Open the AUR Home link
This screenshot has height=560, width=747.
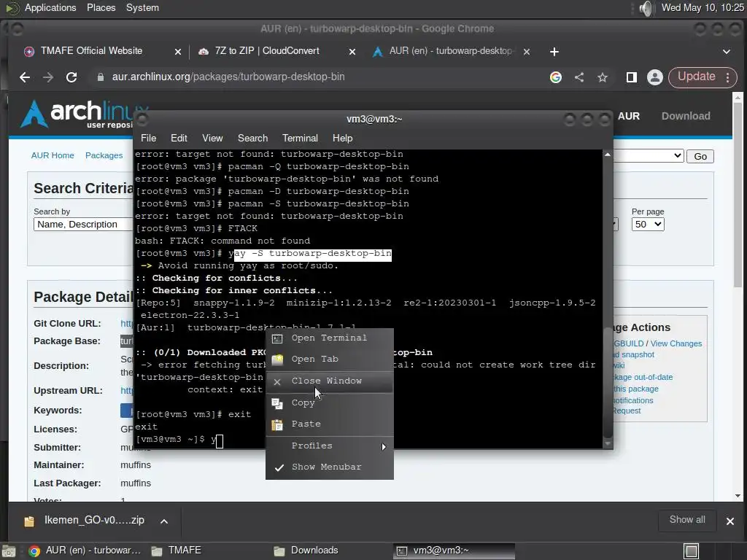coord(53,155)
